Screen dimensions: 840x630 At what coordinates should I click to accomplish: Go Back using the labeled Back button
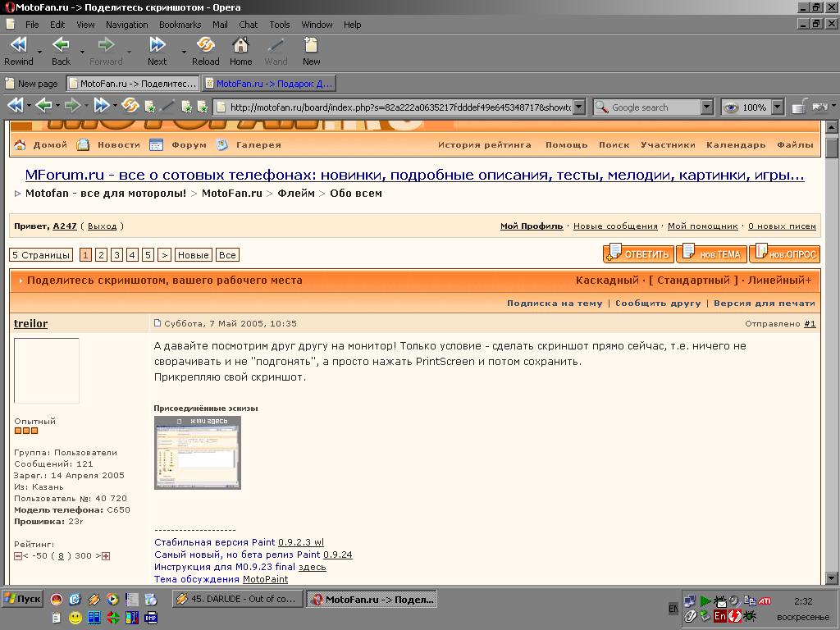coord(61,51)
